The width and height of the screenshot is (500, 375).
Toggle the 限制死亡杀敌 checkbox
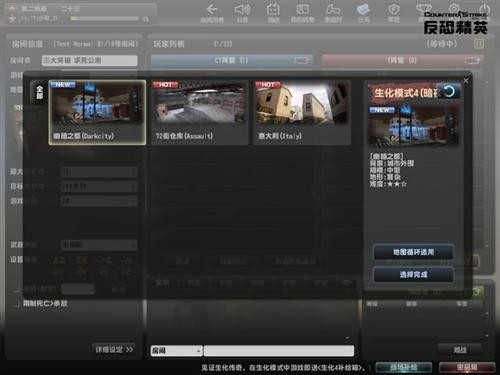tap(16, 304)
